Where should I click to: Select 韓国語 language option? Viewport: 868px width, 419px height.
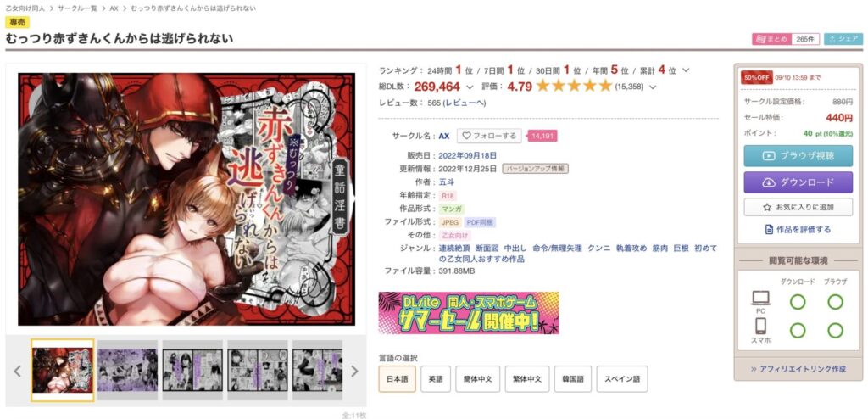pos(573,379)
